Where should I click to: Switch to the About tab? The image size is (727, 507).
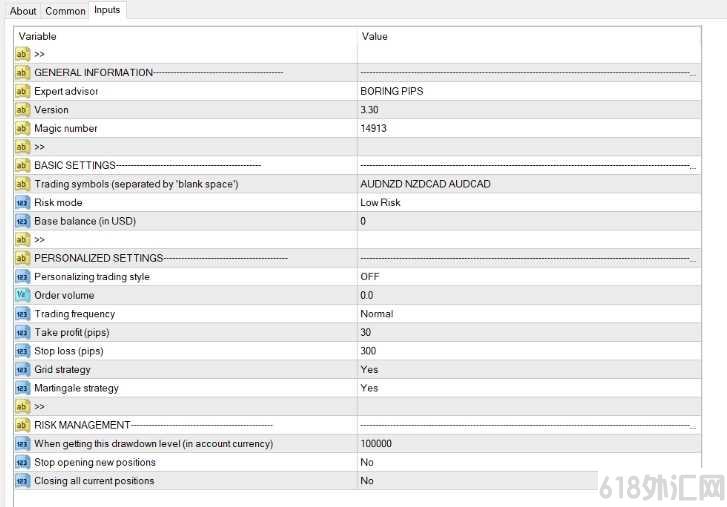pyautogui.click(x=23, y=11)
